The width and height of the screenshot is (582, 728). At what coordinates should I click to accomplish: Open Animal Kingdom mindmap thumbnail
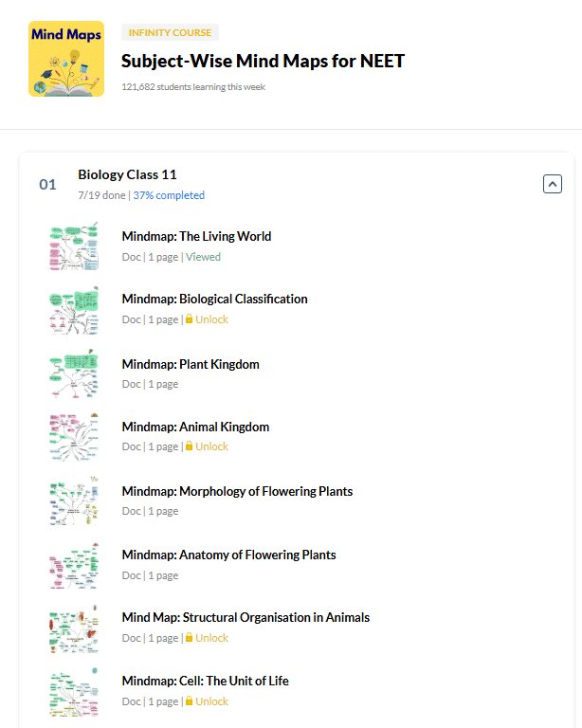click(x=74, y=437)
